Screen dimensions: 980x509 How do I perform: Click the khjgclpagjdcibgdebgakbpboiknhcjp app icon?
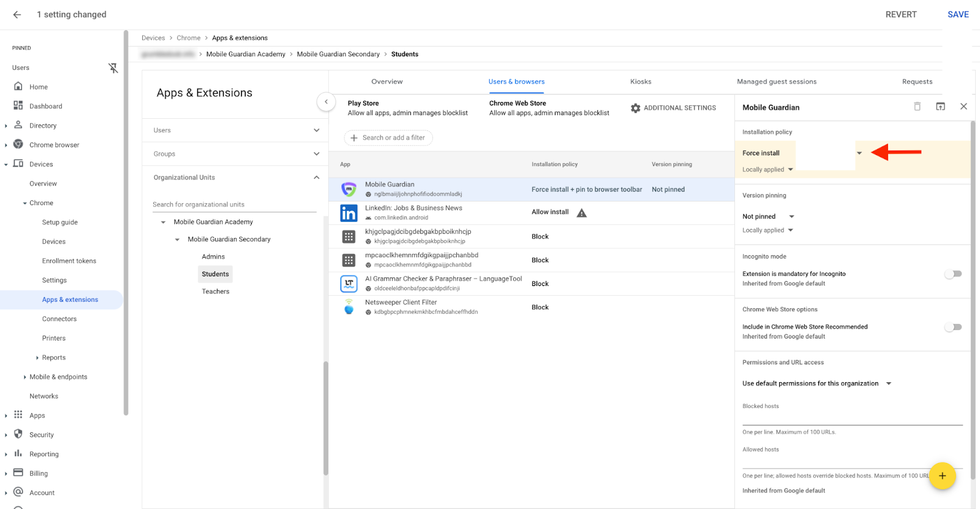point(349,236)
